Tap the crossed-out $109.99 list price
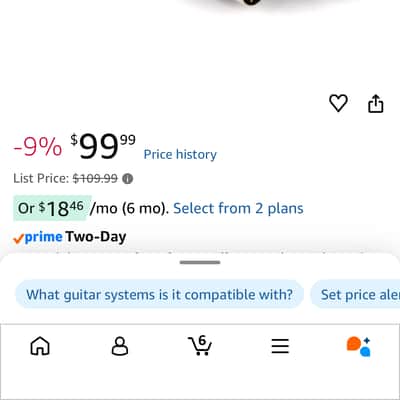 (95, 179)
